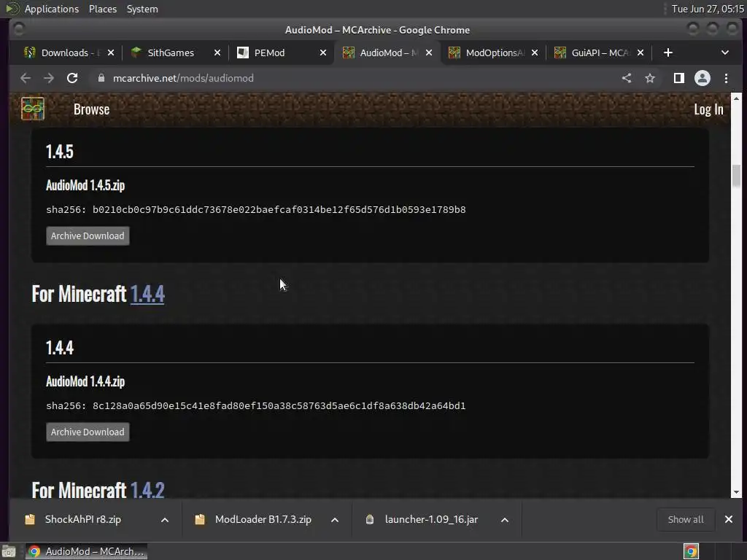Screen dimensions: 747x560
Task: Open the Minecraft 1.4.2 version link
Action: (147, 490)
